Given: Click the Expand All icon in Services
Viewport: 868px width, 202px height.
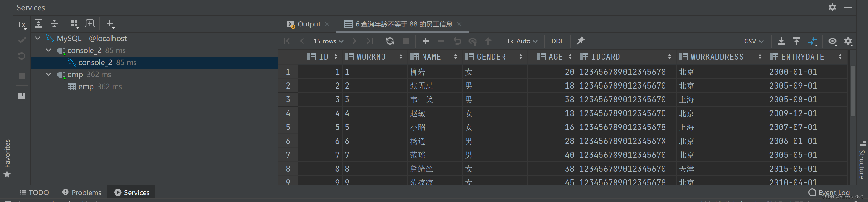Looking at the screenshot, I should tap(39, 23).
